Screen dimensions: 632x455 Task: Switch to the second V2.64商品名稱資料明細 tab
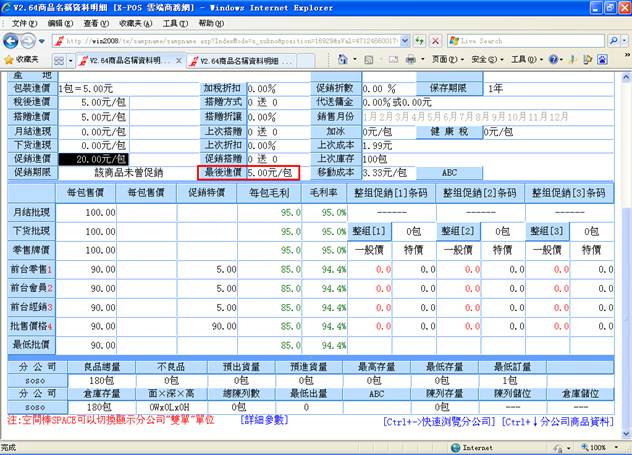coord(244,61)
